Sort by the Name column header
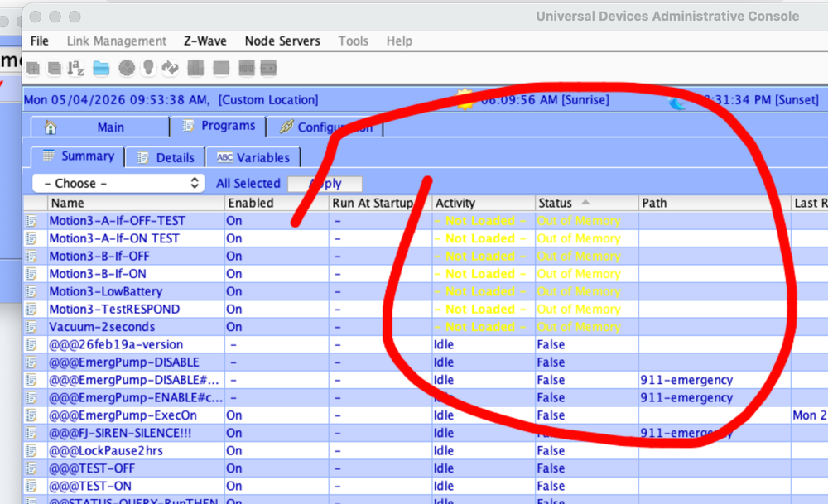 (x=136, y=204)
